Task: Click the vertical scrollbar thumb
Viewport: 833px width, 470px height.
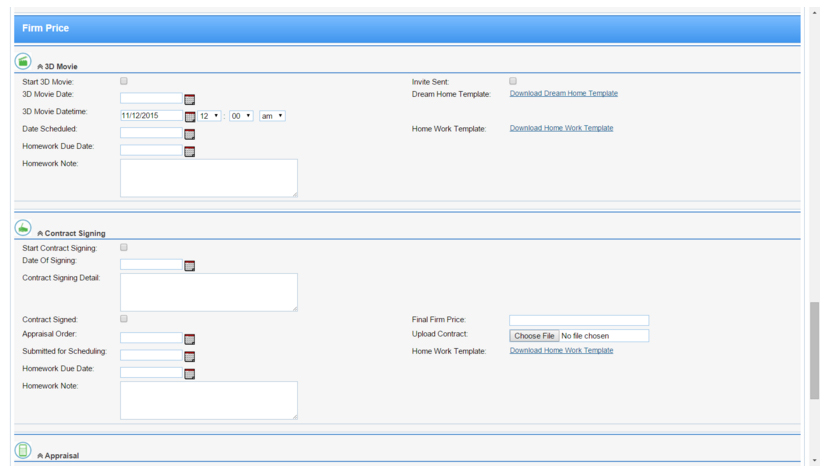Action: 814,351
